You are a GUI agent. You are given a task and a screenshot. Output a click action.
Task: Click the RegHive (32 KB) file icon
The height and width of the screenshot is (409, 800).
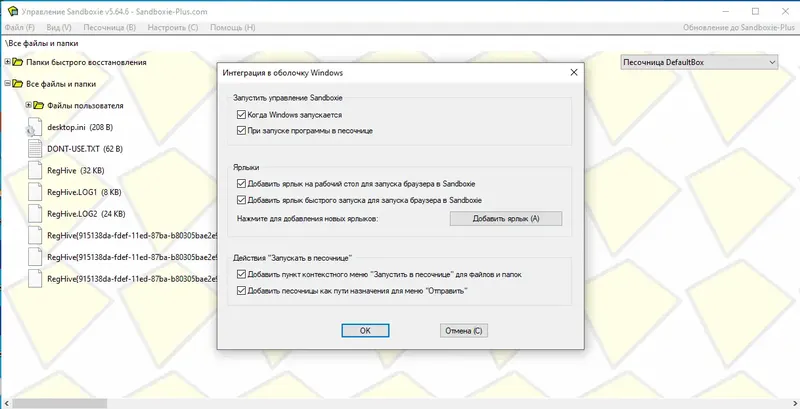[34, 170]
